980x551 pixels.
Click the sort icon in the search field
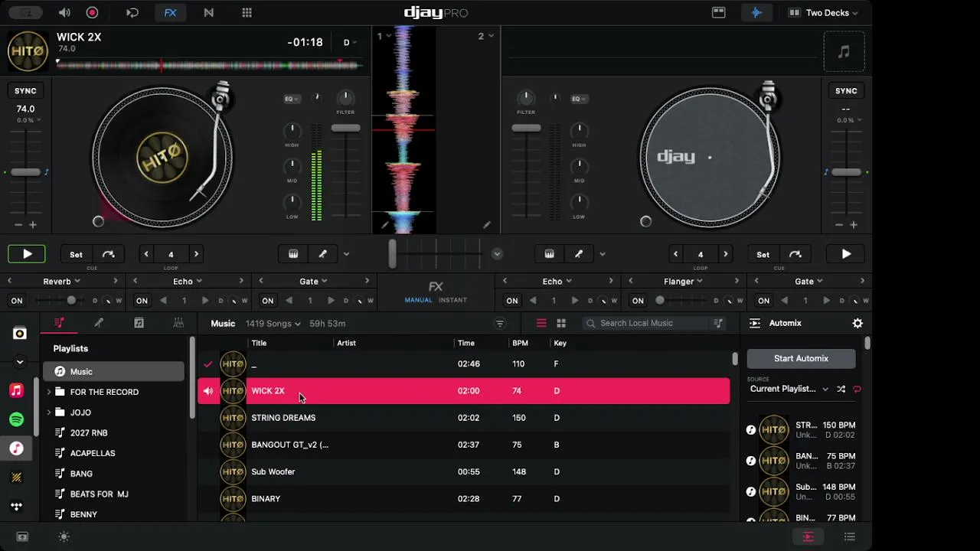pyautogui.click(x=718, y=323)
